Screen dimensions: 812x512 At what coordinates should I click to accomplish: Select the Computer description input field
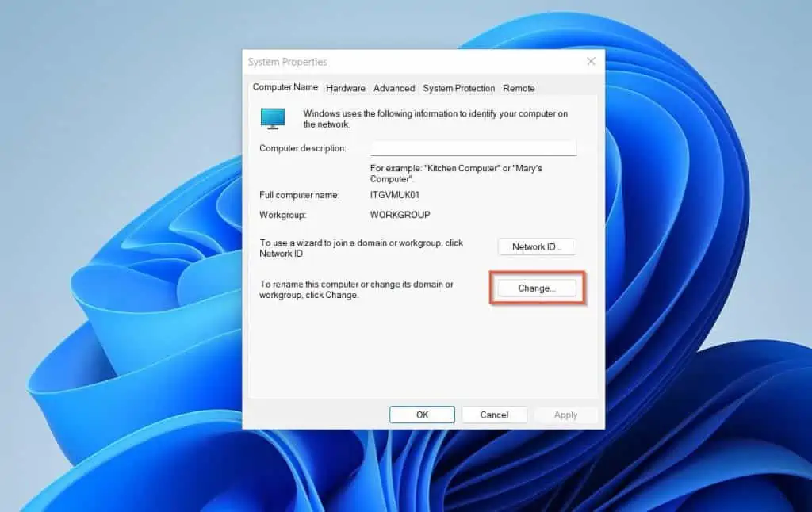(x=473, y=148)
